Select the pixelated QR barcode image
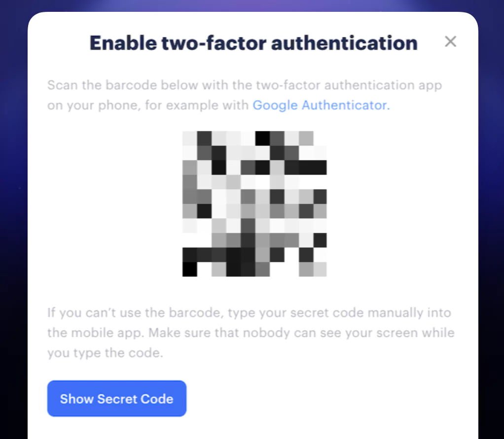 click(x=254, y=204)
